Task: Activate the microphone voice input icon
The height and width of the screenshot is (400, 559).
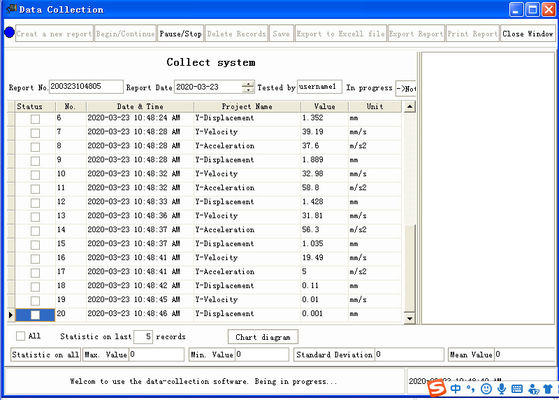Action: (502, 389)
